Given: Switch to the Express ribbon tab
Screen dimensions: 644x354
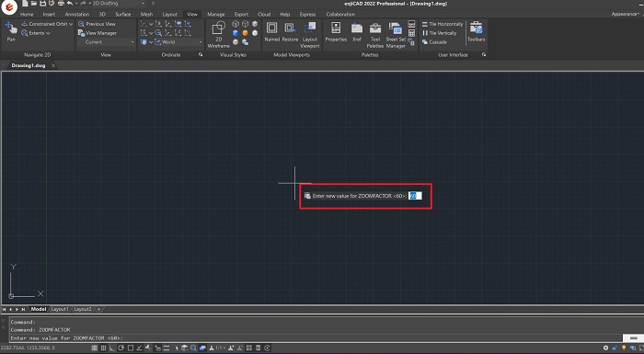Looking at the screenshot, I should click(x=307, y=14).
